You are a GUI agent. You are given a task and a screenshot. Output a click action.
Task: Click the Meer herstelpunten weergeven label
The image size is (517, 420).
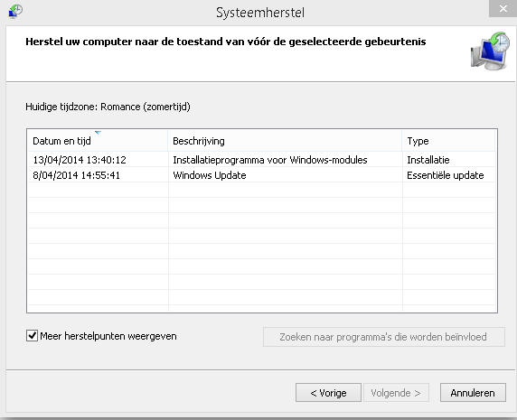[108, 336]
